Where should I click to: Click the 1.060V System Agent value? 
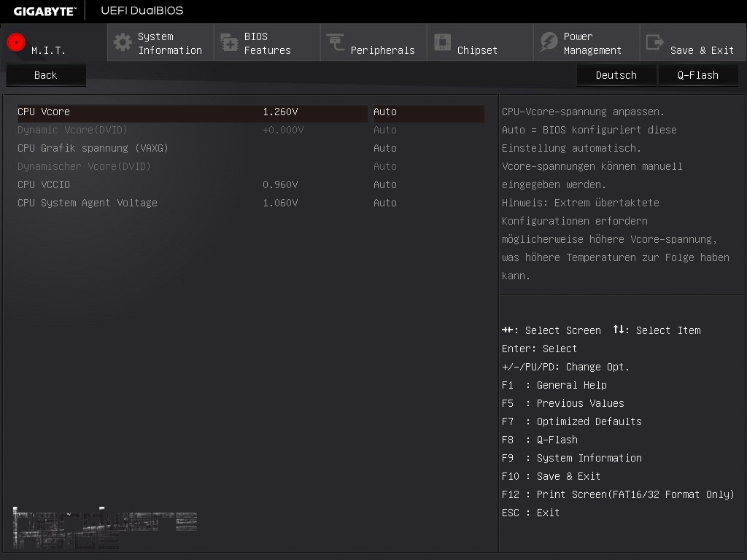(280, 203)
